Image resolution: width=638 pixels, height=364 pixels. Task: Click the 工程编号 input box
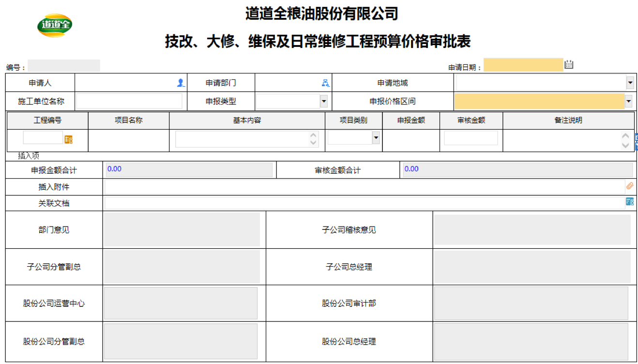(x=43, y=137)
